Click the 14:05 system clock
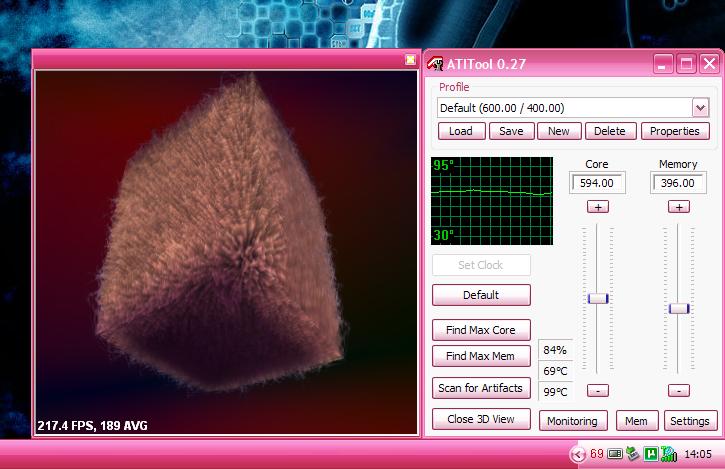725x469 pixels. pyautogui.click(x=698, y=454)
